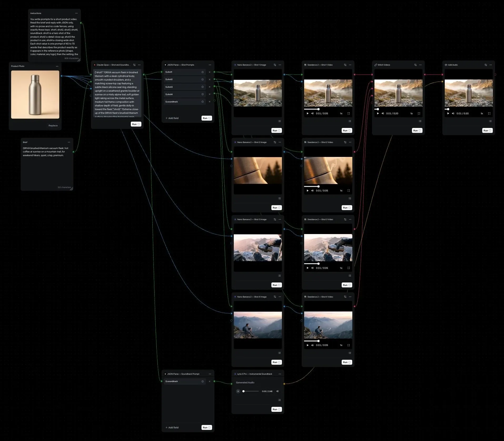Open list icon below Lyria 3 Pro audio
Image resolution: width=504 pixels, height=441 pixels.
click(x=279, y=400)
